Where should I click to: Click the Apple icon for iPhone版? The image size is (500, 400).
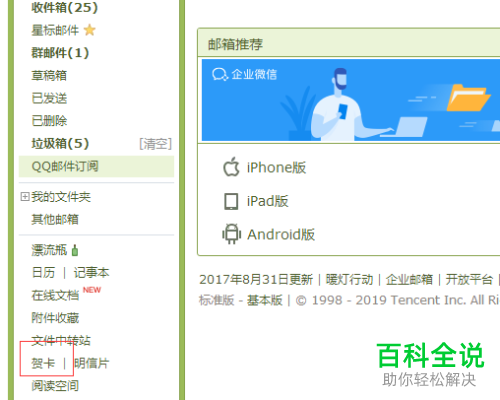231,167
